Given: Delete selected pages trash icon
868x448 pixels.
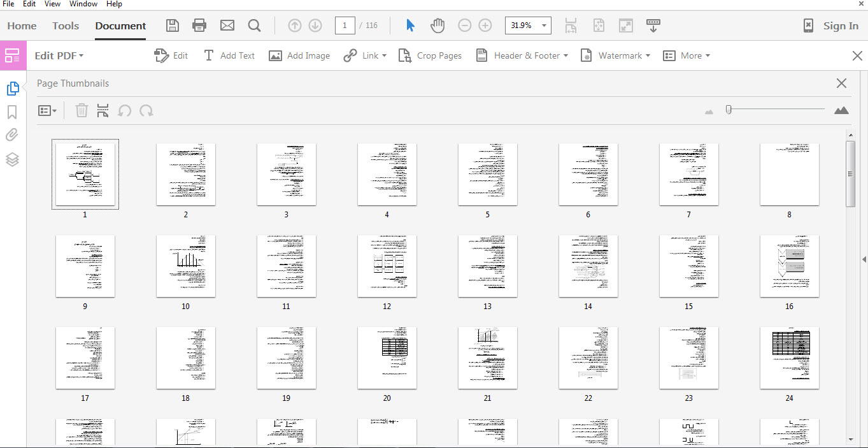Looking at the screenshot, I should [82, 110].
